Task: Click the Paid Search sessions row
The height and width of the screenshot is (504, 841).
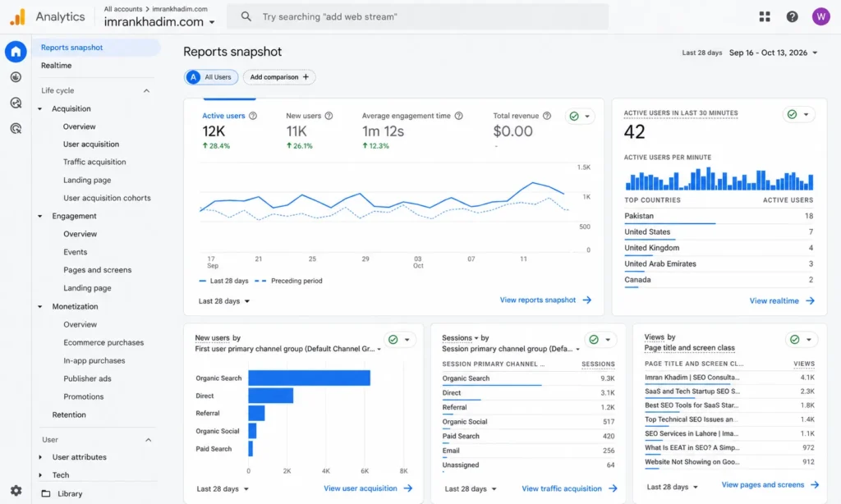Action: click(528, 436)
